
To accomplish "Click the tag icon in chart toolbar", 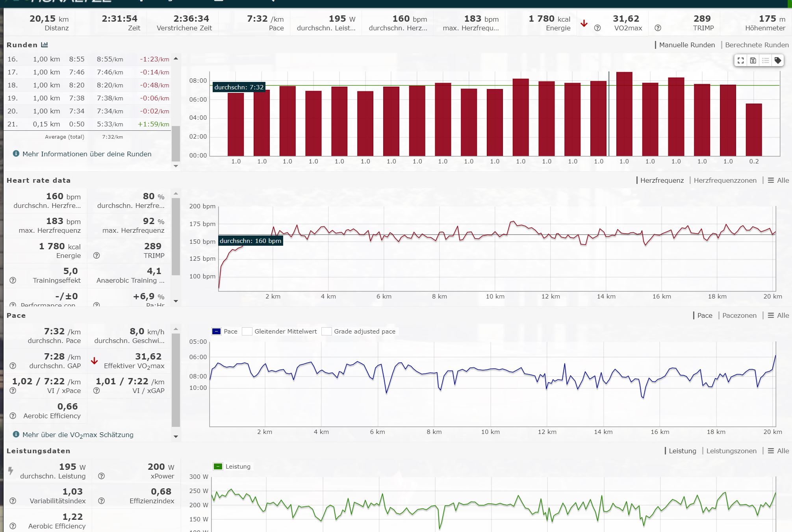I will pyautogui.click(x=777, y=61).
